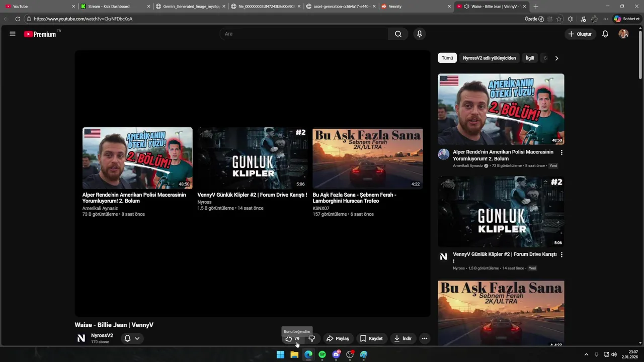Open the Amerikali Aynasiz channel avatar in sidebar

coord(443,154)
